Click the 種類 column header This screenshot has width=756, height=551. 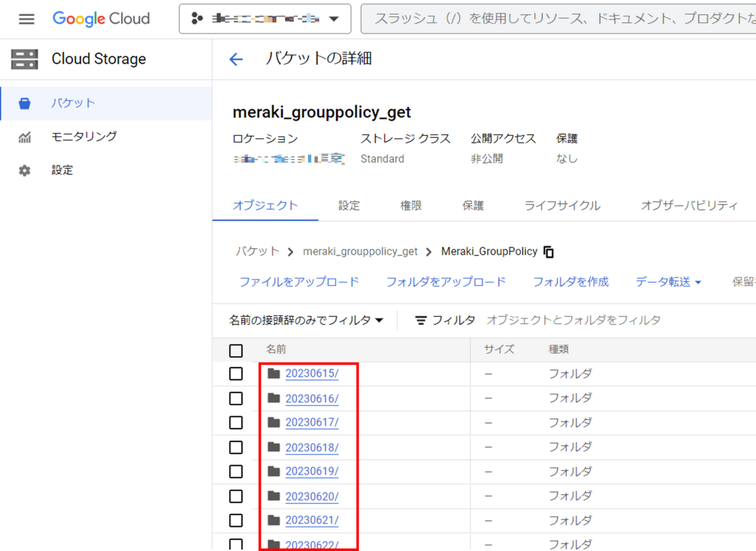tap(559, 349)
